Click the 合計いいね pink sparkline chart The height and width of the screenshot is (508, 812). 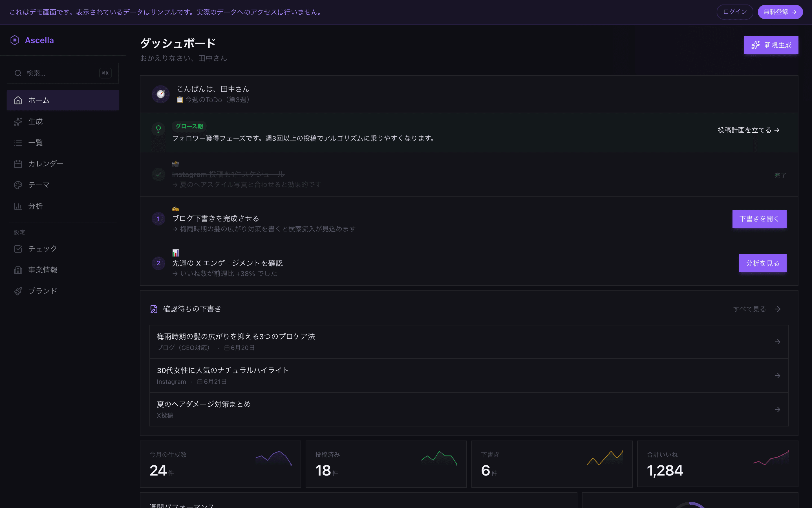[x=771, y=457]
